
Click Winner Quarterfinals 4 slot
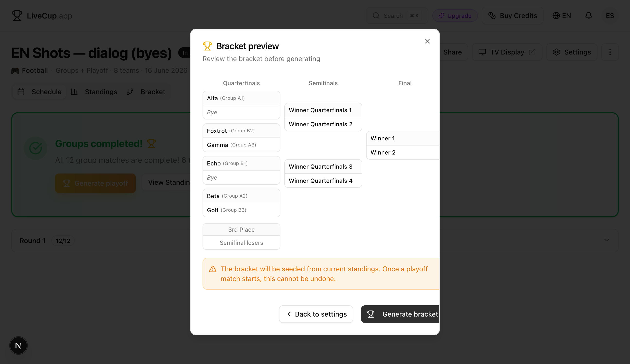tap(323, 181)
